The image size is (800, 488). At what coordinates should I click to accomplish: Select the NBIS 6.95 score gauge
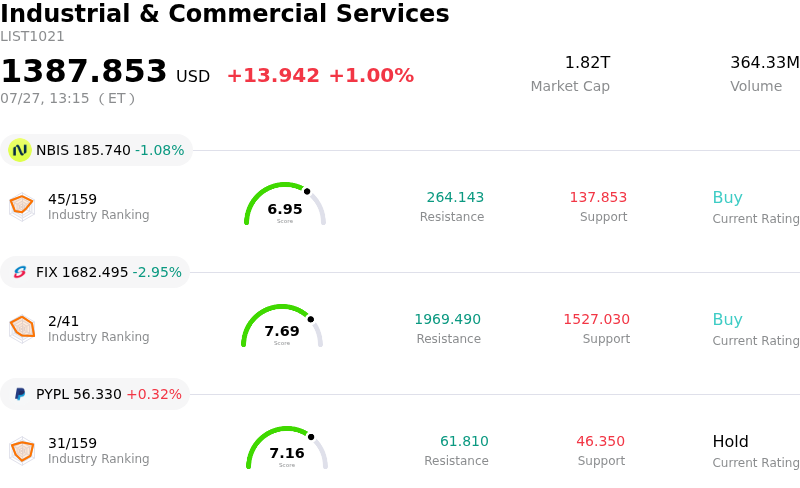coord(285,204)
